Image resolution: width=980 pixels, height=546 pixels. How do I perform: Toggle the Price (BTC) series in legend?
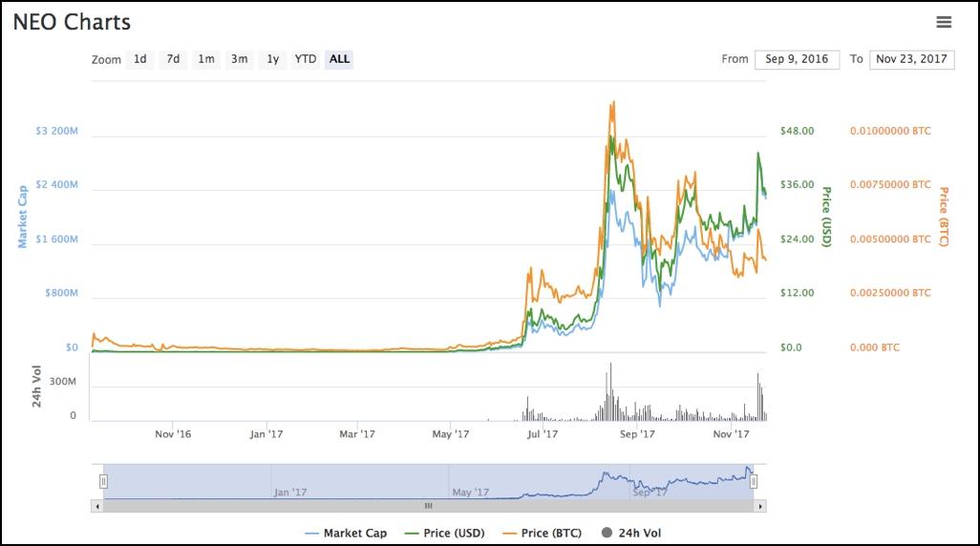tap(542, 533)
